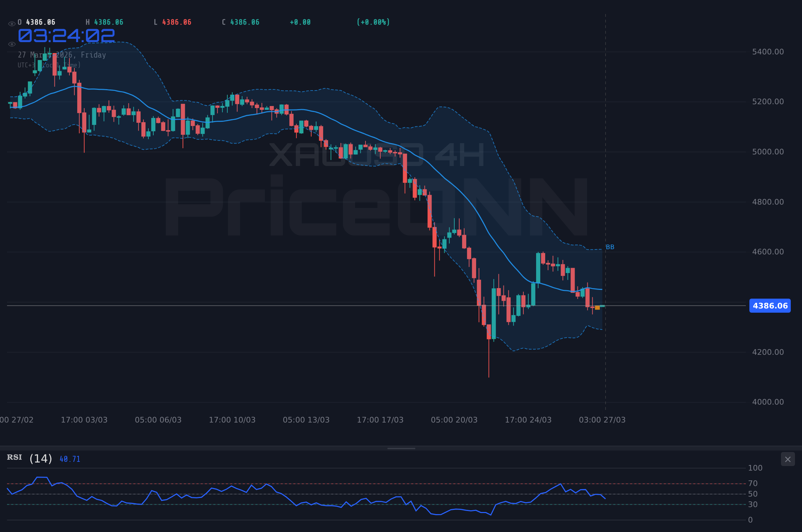Close the RSI indicator panel
This screenshot has height=532, width=802.
pos(788,459)
